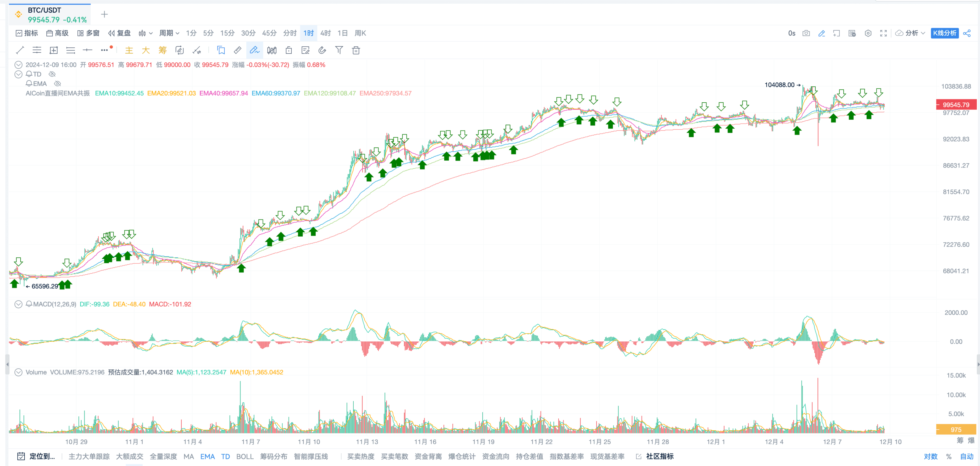Toggle percent scale mode
980x466 pixels.
coord(949,456)
